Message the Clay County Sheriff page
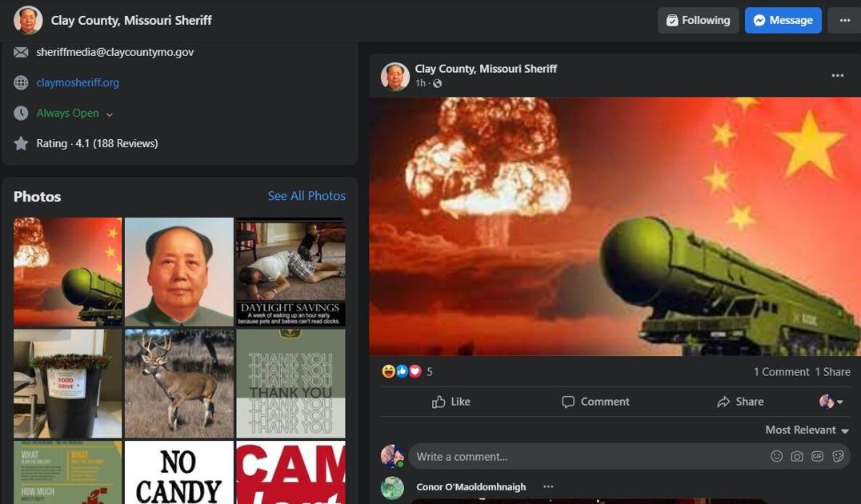 point(783,20)
